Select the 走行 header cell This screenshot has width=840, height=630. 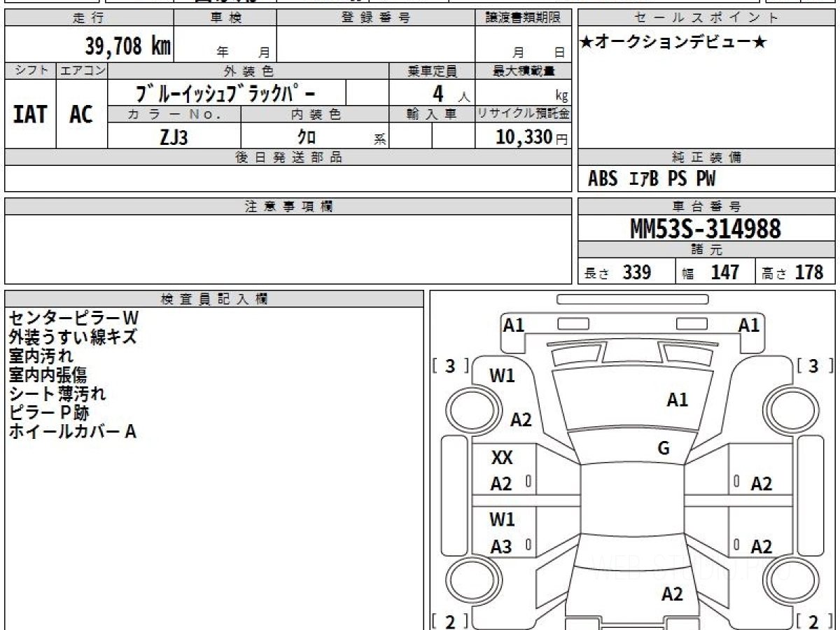point(88,18)
